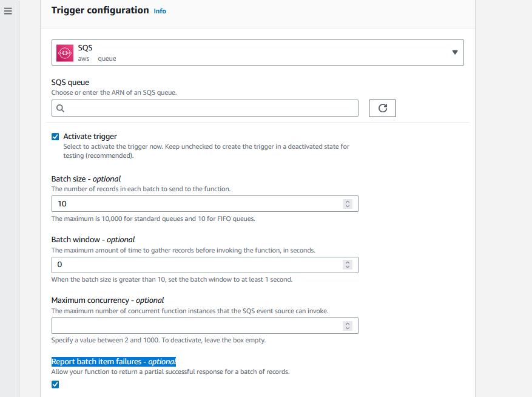Viewport: 532px width, 397px height.
Task: Expand the trigger source dropdown
Action: (454, 52)
